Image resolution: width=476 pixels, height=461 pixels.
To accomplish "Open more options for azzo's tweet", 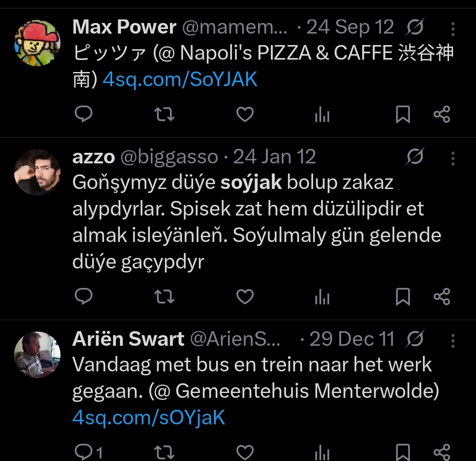I will 453,159.
